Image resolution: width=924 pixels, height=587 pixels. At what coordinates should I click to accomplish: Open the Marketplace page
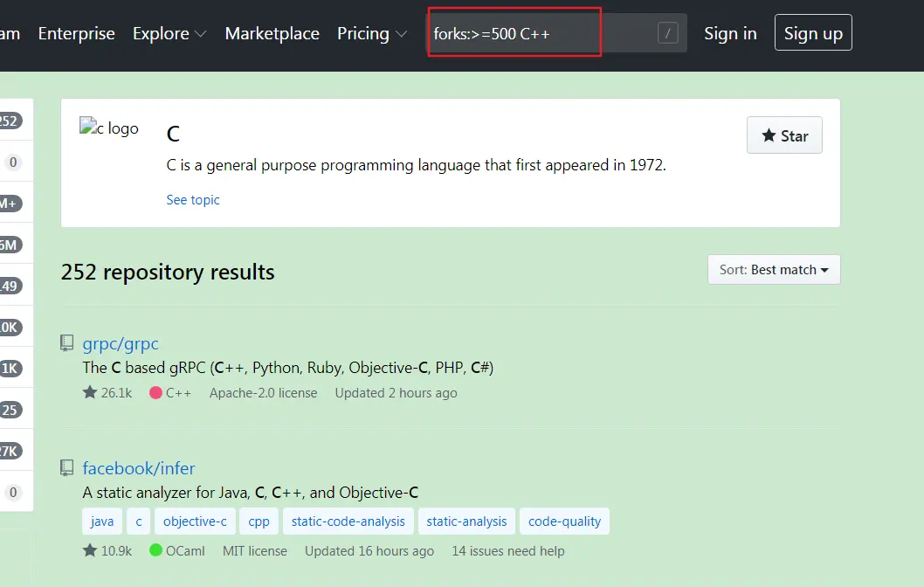click(x=272, y=33)
